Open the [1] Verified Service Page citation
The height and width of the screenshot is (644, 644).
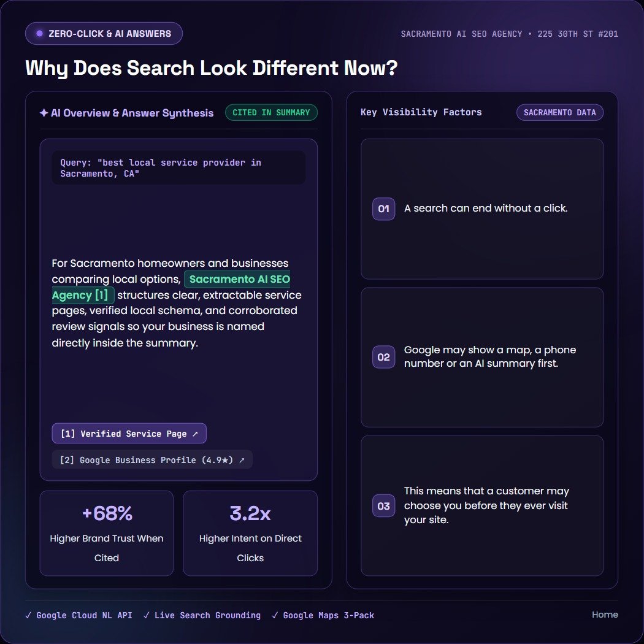click(x=129, y=434)
